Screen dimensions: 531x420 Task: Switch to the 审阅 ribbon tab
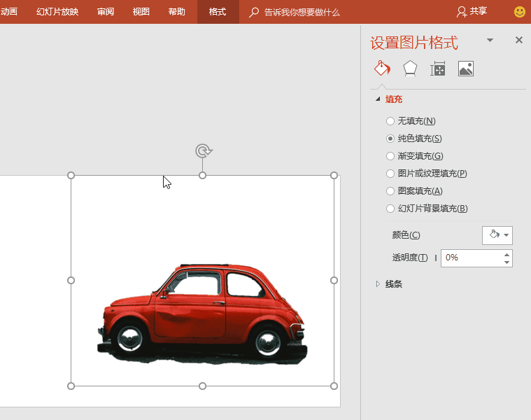(x=106, y=12)
